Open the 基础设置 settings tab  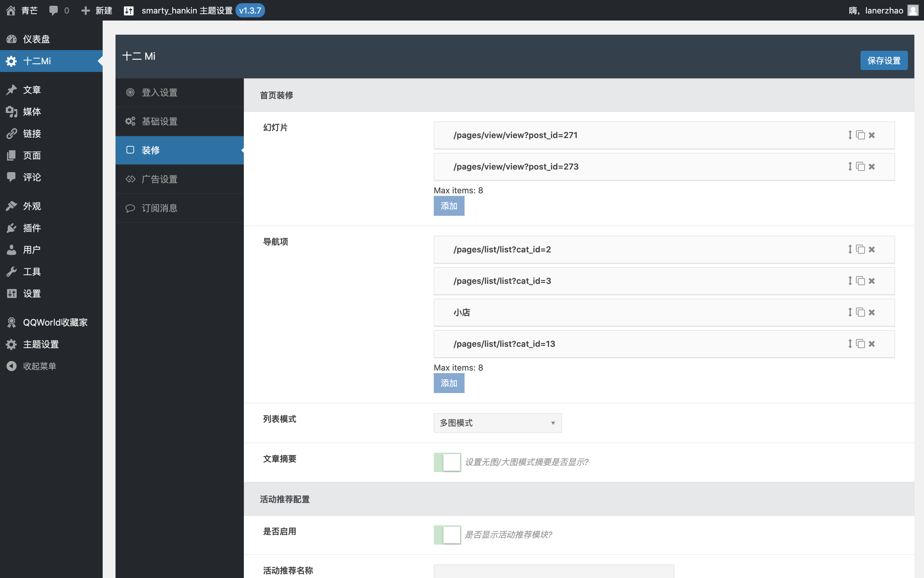pos(179,122)
